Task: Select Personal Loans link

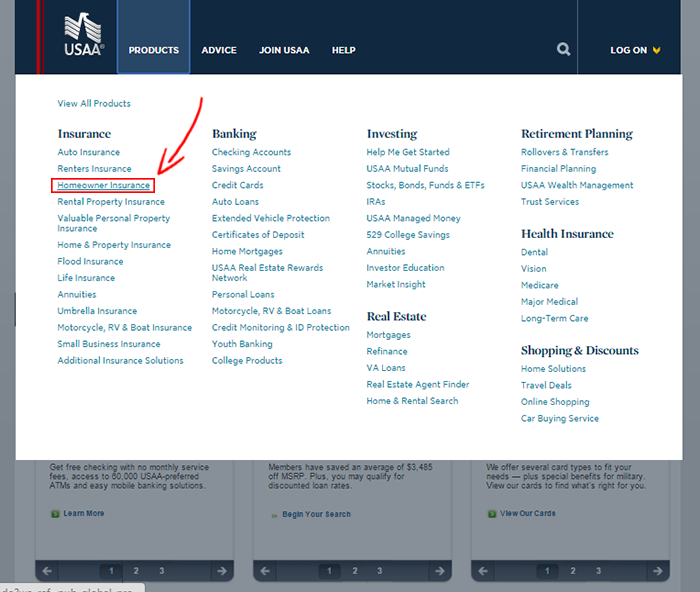Action: [243, 295]
